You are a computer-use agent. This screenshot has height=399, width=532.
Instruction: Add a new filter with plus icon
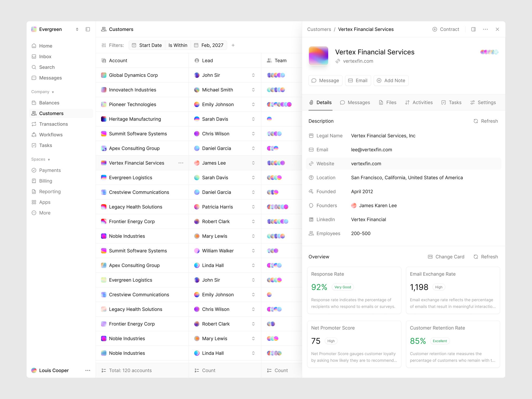tap(233, 45)
